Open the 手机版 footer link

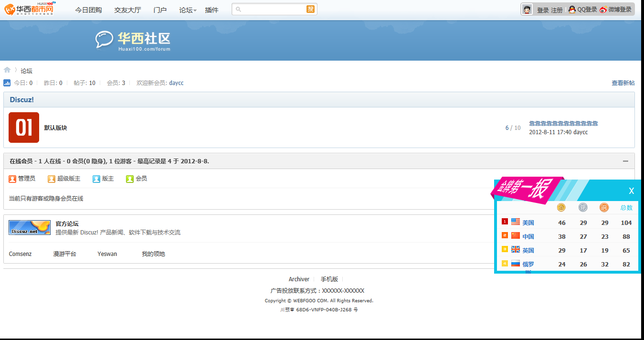pos(329,279)
